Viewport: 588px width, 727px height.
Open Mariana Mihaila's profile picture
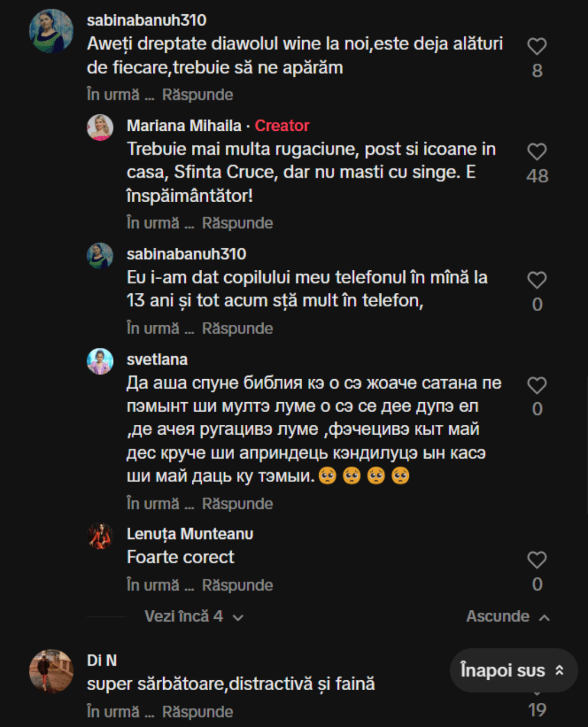[100, 127]
